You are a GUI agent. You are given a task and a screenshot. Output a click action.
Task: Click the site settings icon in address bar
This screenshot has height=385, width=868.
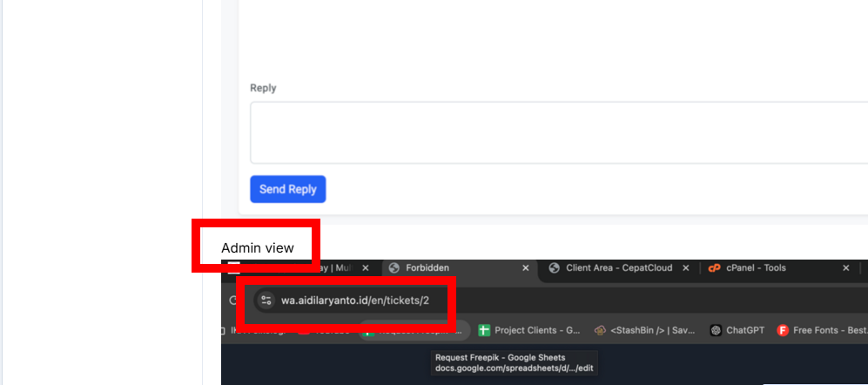tap(266, 301)
